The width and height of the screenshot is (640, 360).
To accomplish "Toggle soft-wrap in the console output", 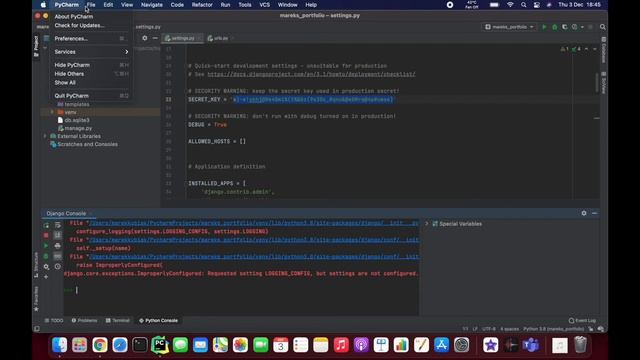I will [x=58, y=225].
